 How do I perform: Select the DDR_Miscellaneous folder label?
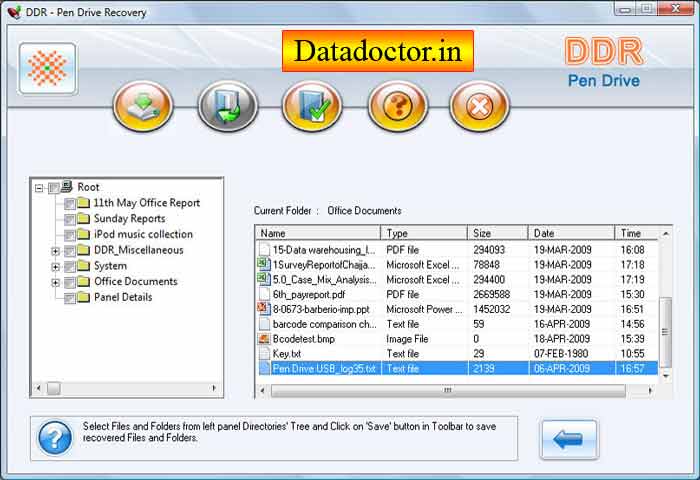(x=139, y=250)
